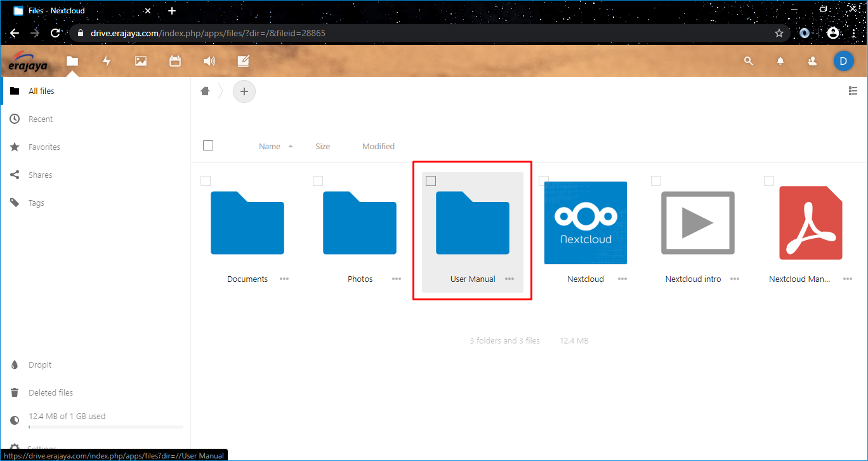
Task: Open the Gallery app icon
Action: click(x=141, y=61)
